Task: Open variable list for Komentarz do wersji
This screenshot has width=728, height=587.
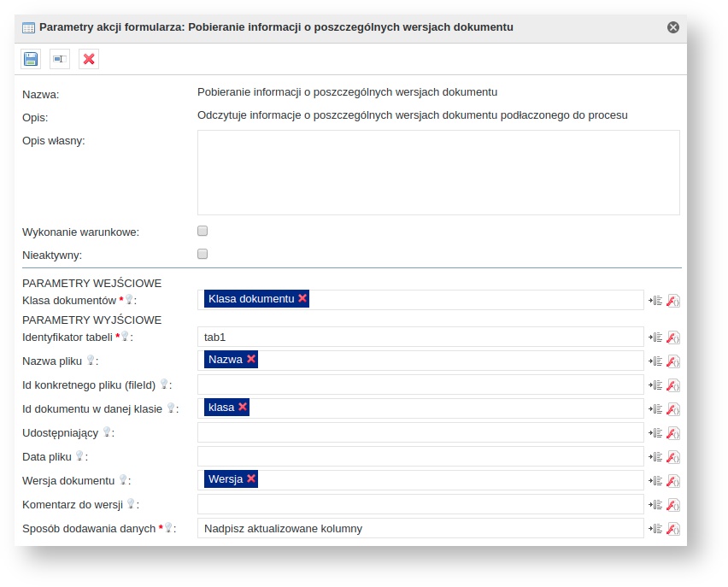Action: point(656,505)
